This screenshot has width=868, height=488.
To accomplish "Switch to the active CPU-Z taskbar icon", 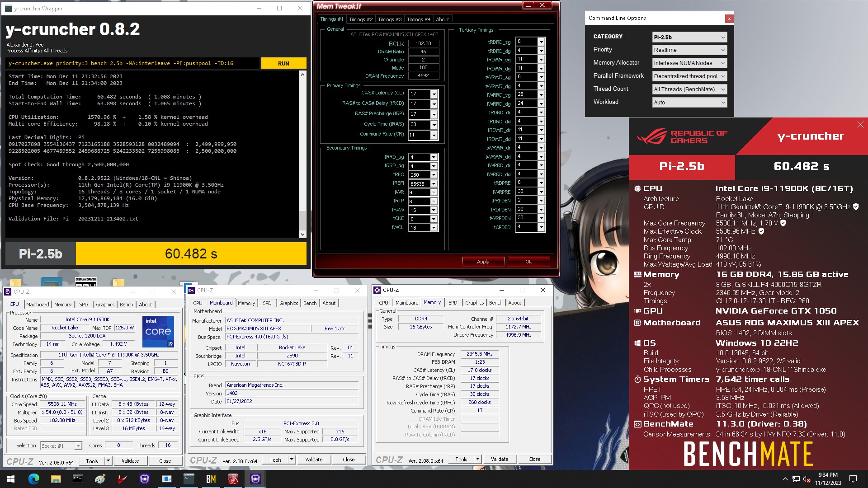I will click(x=255, y=479).
